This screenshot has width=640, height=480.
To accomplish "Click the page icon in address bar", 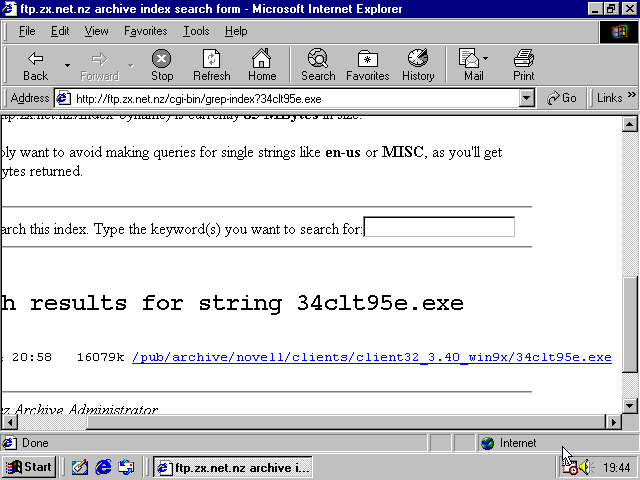I will point(63,99).
